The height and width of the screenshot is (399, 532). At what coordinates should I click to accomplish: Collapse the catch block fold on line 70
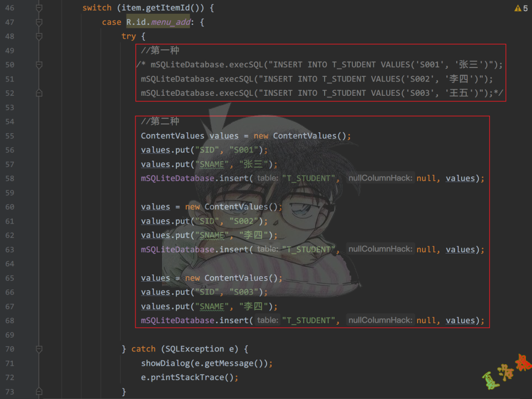pos(39,349)
